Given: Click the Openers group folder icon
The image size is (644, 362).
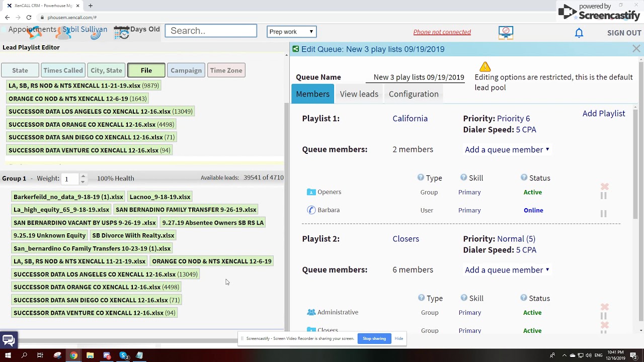Looking at the screenshot, I should [311, 192].
